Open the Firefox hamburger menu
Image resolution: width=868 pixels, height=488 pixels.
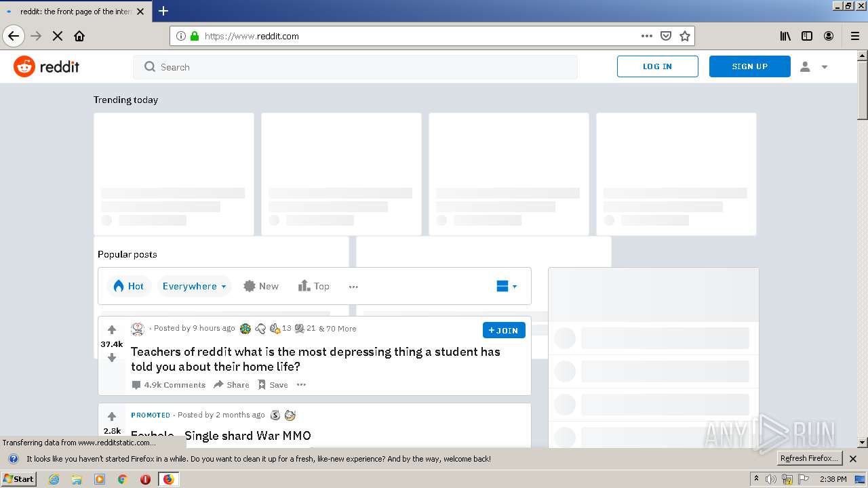coord(855,36)
